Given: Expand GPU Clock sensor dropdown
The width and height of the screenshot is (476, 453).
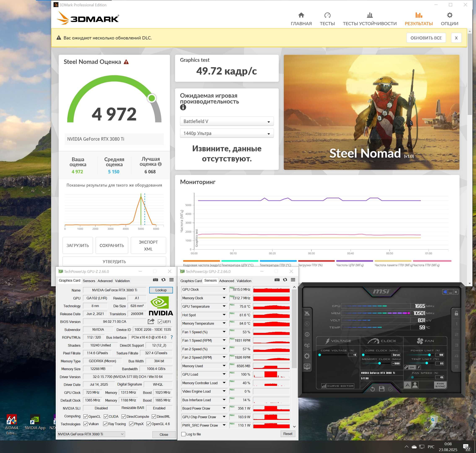Looking at the screenshot, I should click(x=224, y=289).
